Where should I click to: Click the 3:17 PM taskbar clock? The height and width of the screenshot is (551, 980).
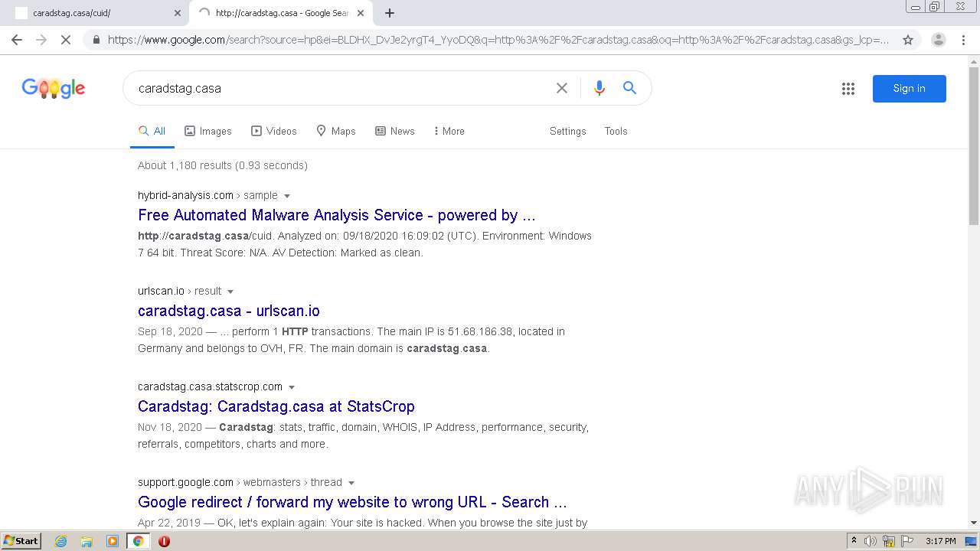point(940,541)
